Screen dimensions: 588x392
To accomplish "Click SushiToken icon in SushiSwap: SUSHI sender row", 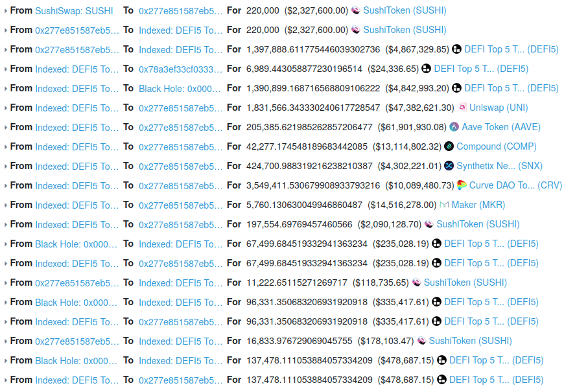I will point(356,10).
